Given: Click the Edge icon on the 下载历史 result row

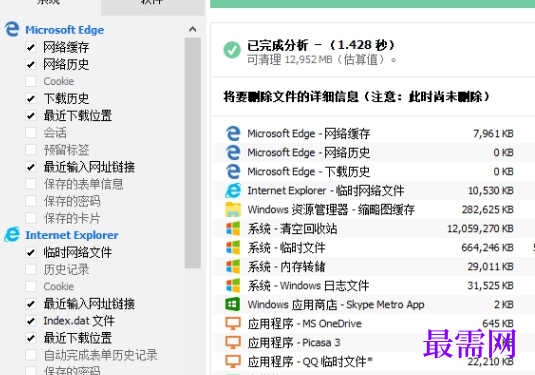Looking at the screenshot, I should (x=233, y=171).
